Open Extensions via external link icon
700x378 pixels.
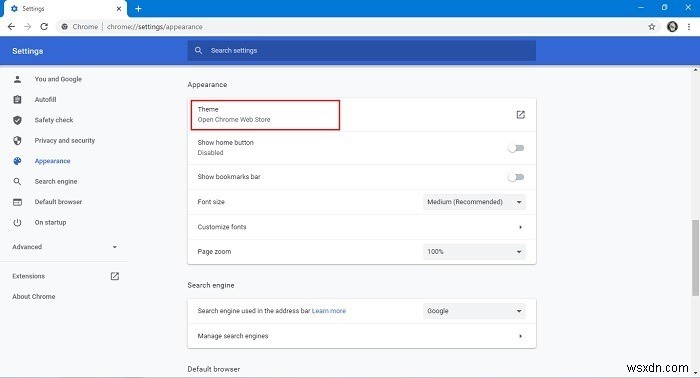115,276
